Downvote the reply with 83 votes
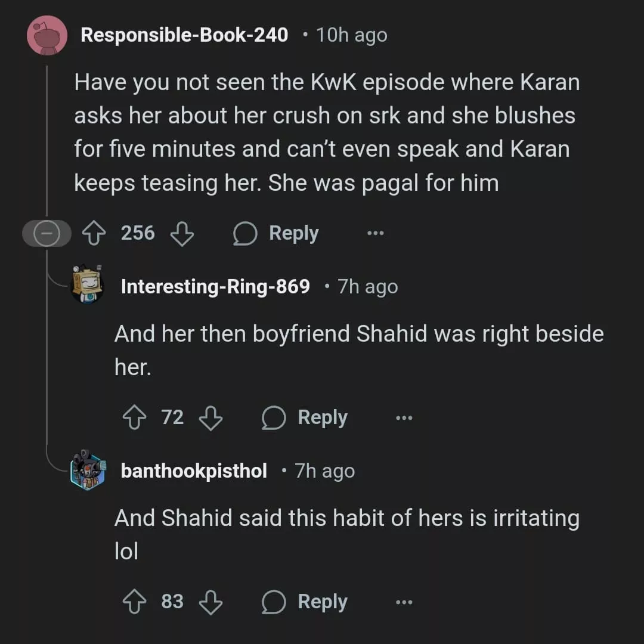 click(x=210, y=602)
